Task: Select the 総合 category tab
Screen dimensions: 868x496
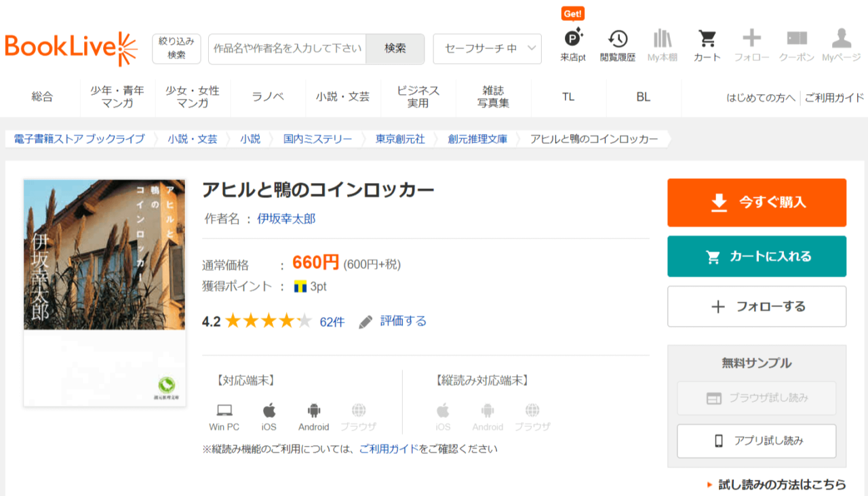Action: (42, 97)
